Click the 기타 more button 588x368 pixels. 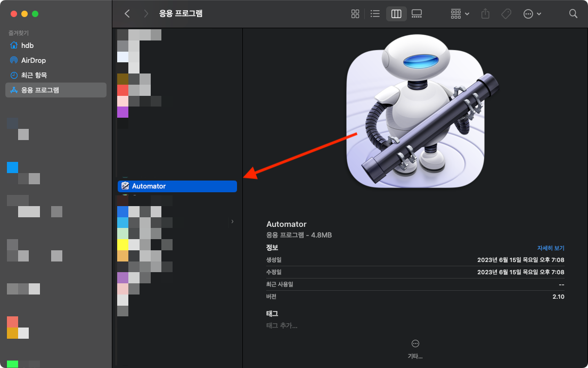coord(415,349)
